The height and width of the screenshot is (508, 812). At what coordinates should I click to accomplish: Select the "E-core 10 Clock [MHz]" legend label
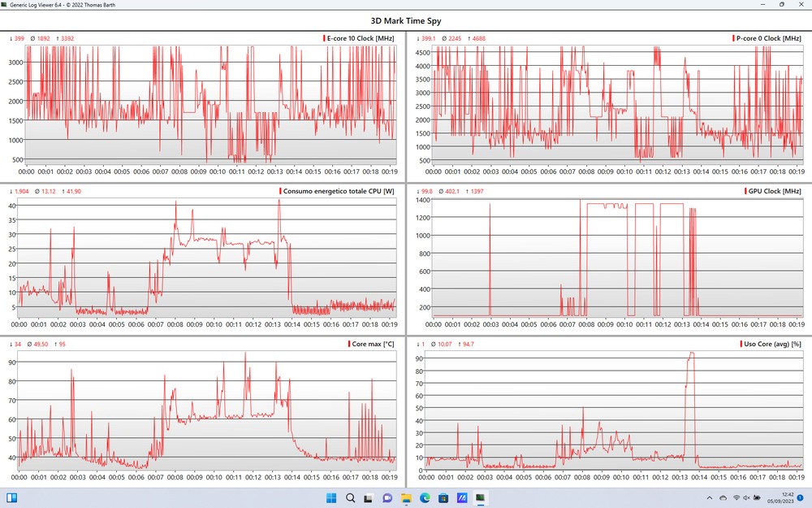pyautogui.click(x=361, y=38)
